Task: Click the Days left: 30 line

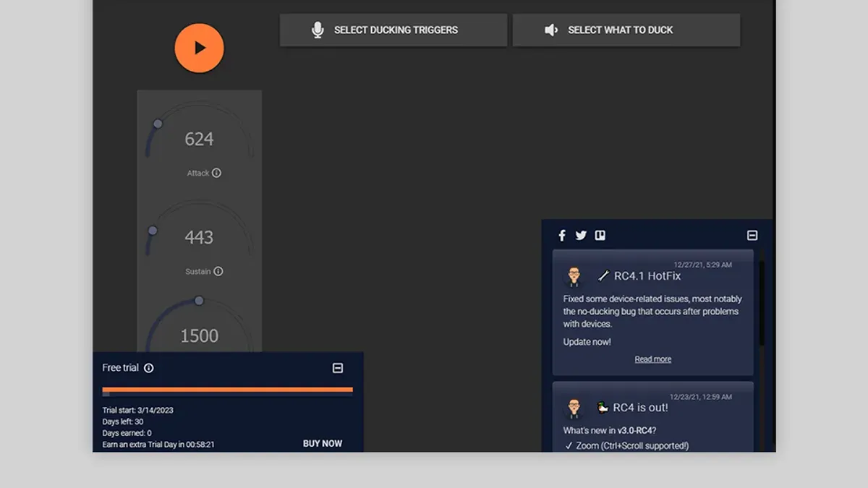Action: click(123, 421)
